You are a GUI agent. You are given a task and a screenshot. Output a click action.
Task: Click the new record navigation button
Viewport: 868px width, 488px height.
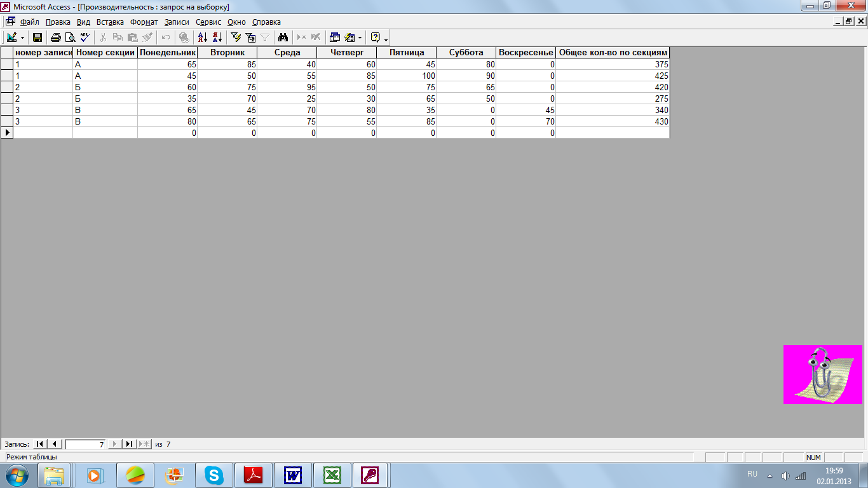pyautogui.click(x=144, y=444)
